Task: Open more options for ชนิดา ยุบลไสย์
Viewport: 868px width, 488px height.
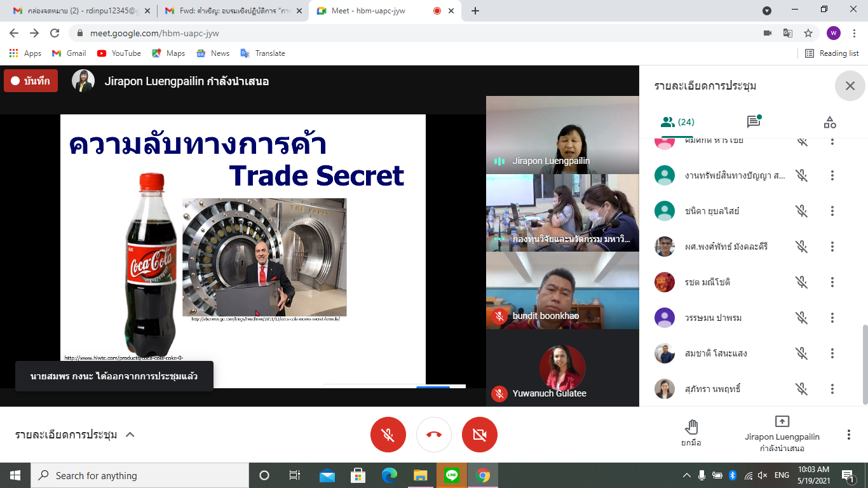Action: [832, 211]
